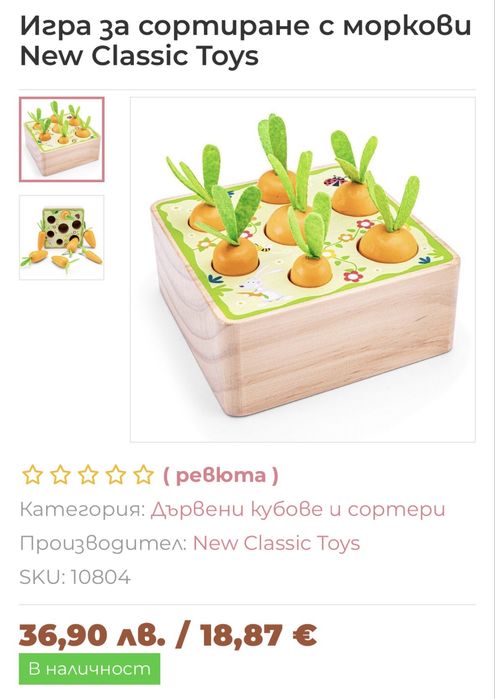Screen dimensions: 495x699
Task: Rate the product with the first star
Action: (x=33, y=475)
